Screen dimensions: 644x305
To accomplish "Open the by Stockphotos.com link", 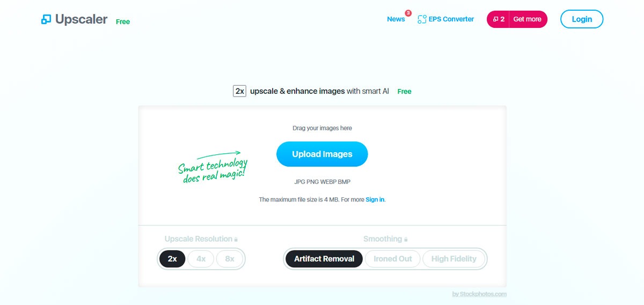I will click(x=479, y=294).
